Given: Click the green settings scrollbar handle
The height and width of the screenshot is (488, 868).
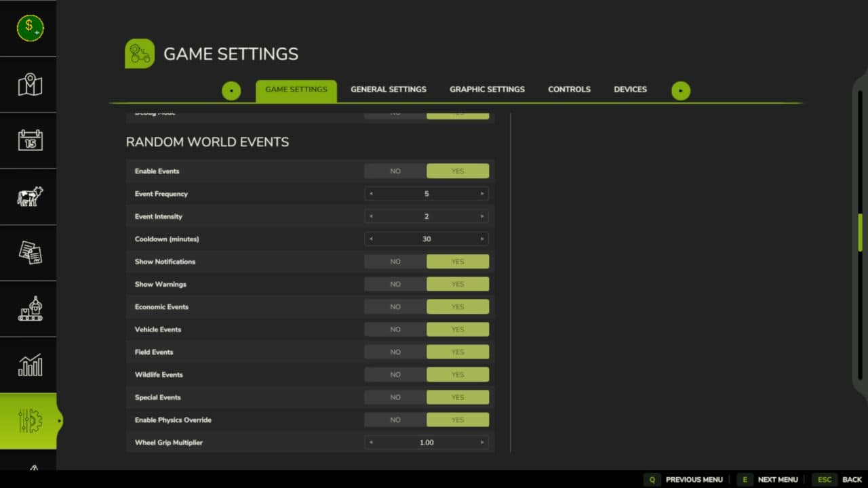Looking at the screenshot, I should pyautogui.click(x=860, y=232).
